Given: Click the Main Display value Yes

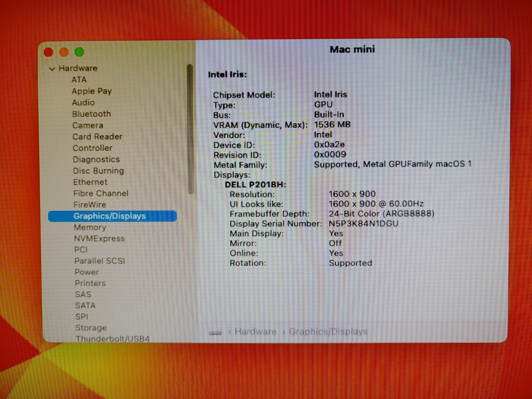Looking at the screenshot, I should (336, 233).
